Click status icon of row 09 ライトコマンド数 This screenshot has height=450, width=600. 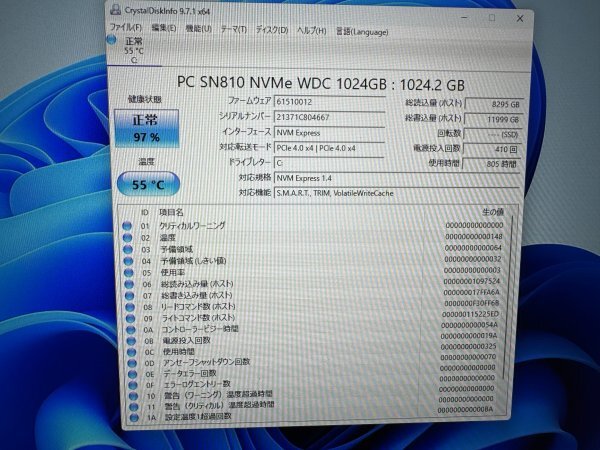click(x=130, y=318)
